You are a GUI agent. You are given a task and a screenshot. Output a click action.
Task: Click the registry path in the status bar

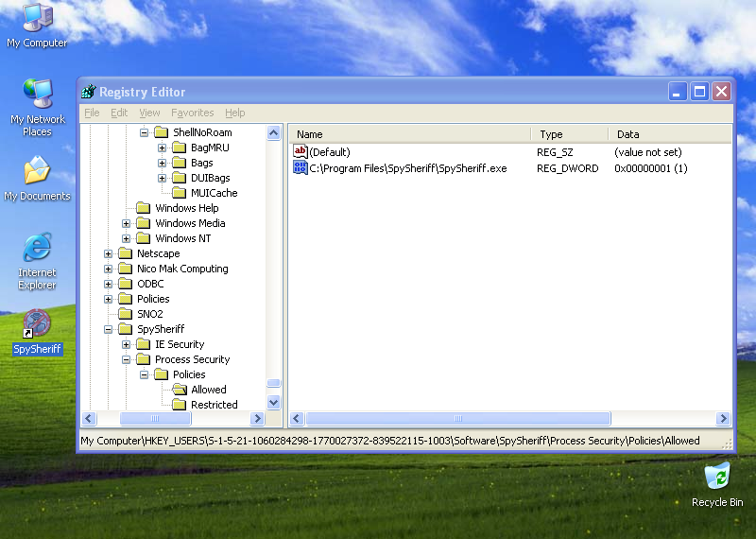coord(389,441)
